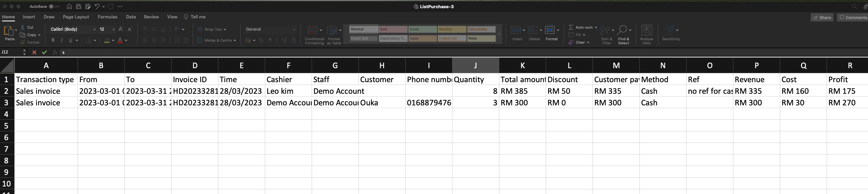This screenshot has height=194, width=868.
Task: Open the Page Layout tab
Action: [x=76, y=17]
